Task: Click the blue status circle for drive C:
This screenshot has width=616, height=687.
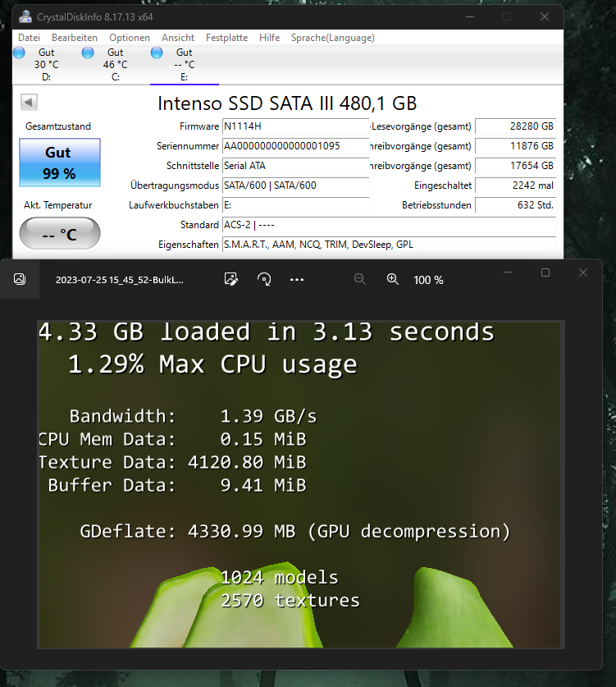Action: [88, 53]
